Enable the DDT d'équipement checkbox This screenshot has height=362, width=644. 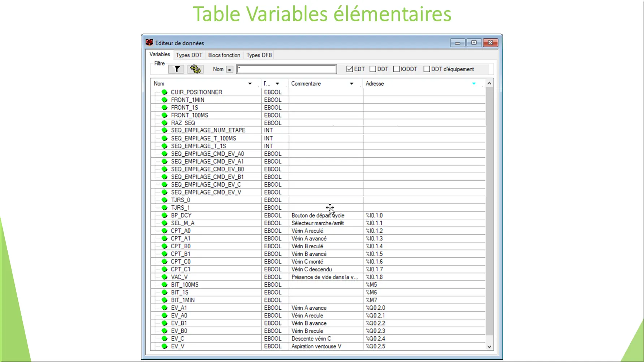click(x=426, y=69)
